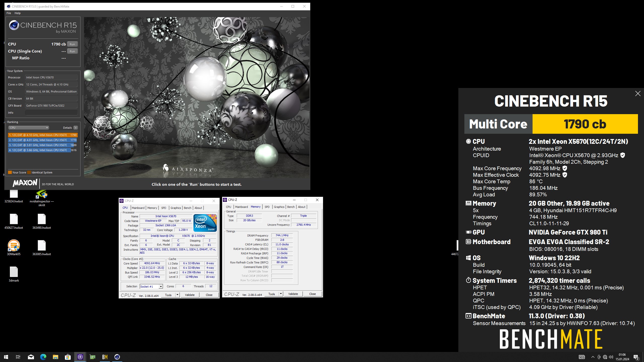644x362 pixels.
Task: Open notification center in system tray
Action: pyautogui.click(x=636, y=357)
